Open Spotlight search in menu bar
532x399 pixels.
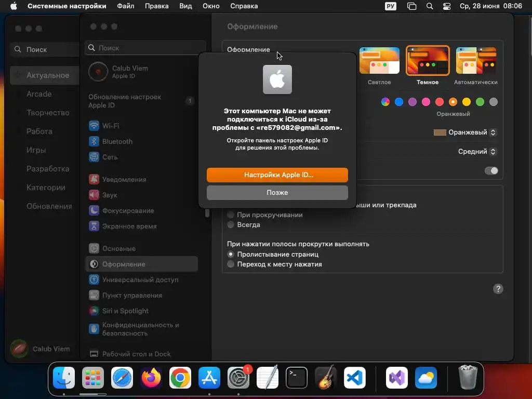pos(430,6)
